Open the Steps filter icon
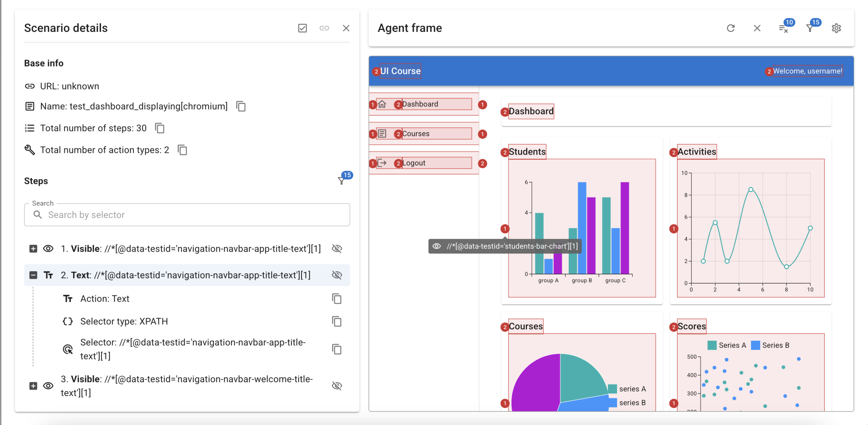Image resolution: width=868 pixels, height=425 pixels. (x=342, y=181)
